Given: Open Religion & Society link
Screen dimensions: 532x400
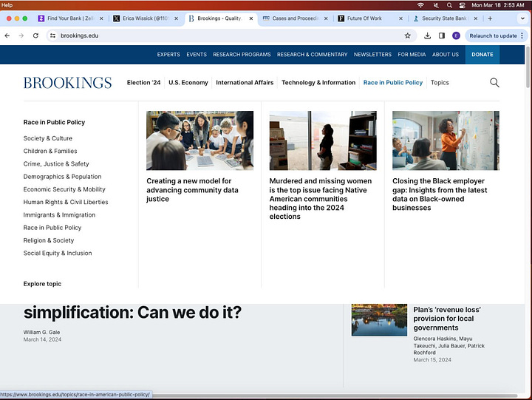Looking at the screenshot, I should tap(49, 240).
